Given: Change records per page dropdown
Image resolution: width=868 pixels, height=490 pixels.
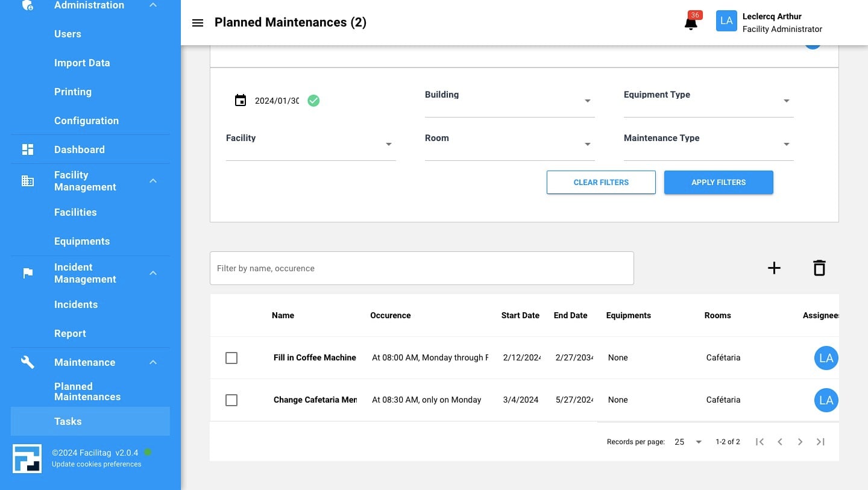Looking at the screenshot, I should pos(688,442).
